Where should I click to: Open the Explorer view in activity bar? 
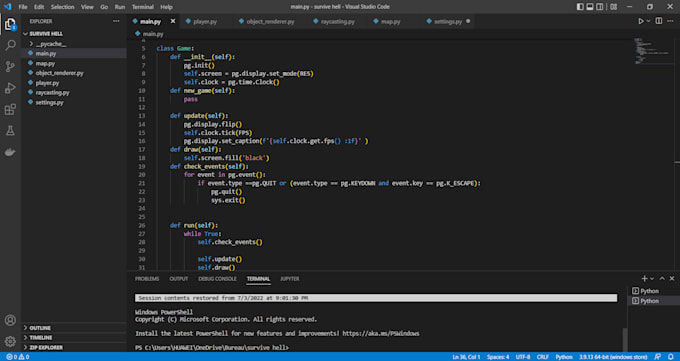[x=10, y=25]
